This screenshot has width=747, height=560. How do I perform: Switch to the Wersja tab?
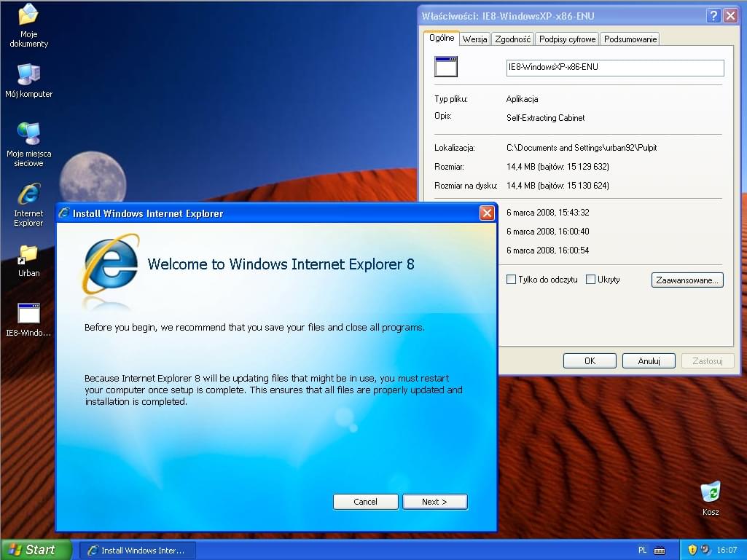474,39
